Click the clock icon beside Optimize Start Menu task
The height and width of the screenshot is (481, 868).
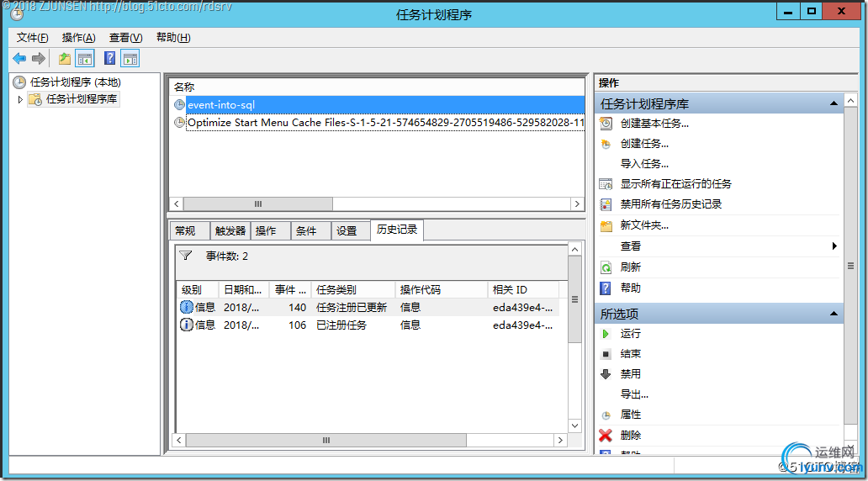point(179,122)
